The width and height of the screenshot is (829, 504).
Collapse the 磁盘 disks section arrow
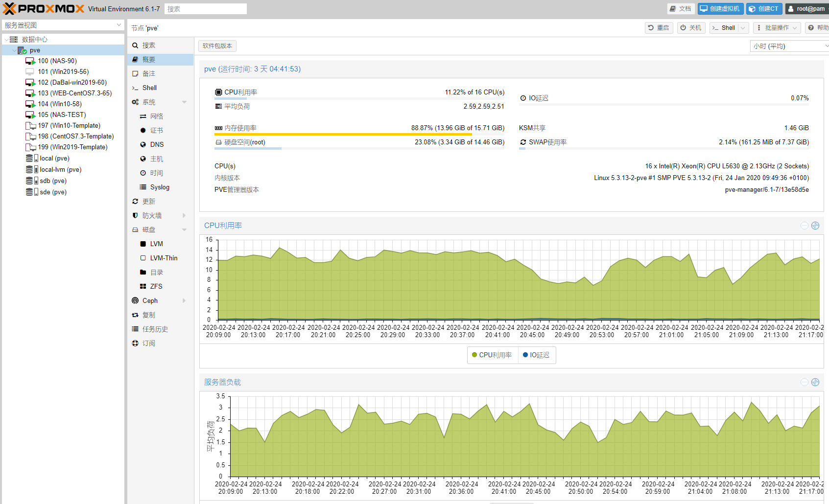click(184, 230)
